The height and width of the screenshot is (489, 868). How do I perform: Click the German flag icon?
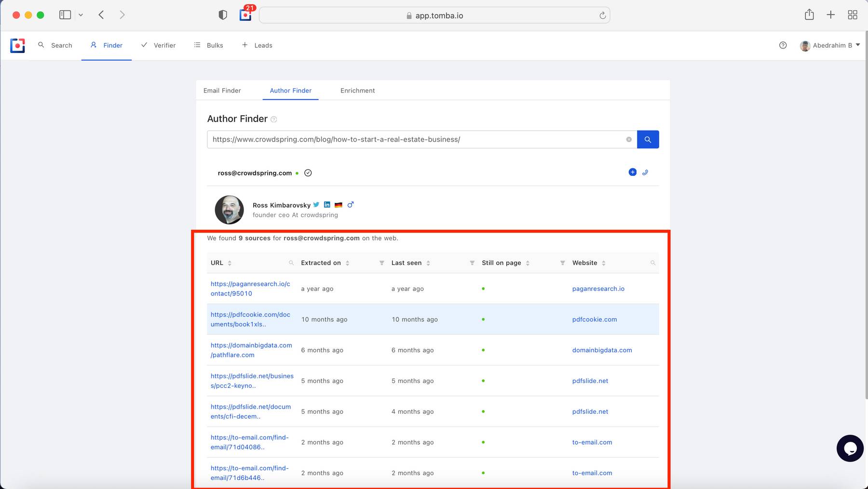(x=339, y=205)
